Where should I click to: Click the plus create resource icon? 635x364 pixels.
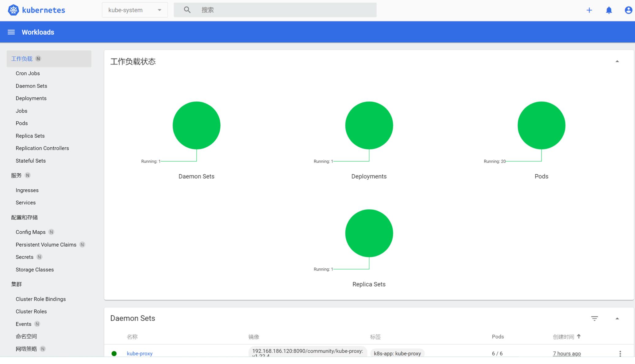coord(589,10)
